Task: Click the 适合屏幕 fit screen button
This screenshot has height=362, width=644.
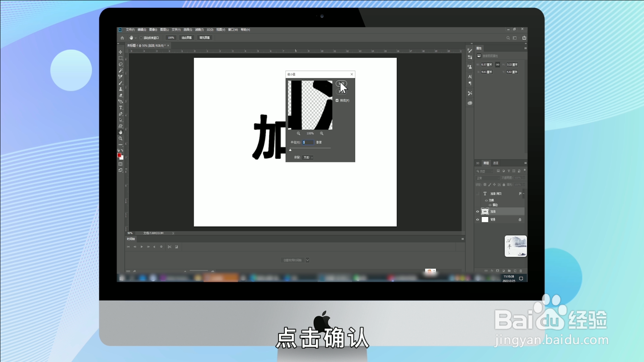Action: 186,38
